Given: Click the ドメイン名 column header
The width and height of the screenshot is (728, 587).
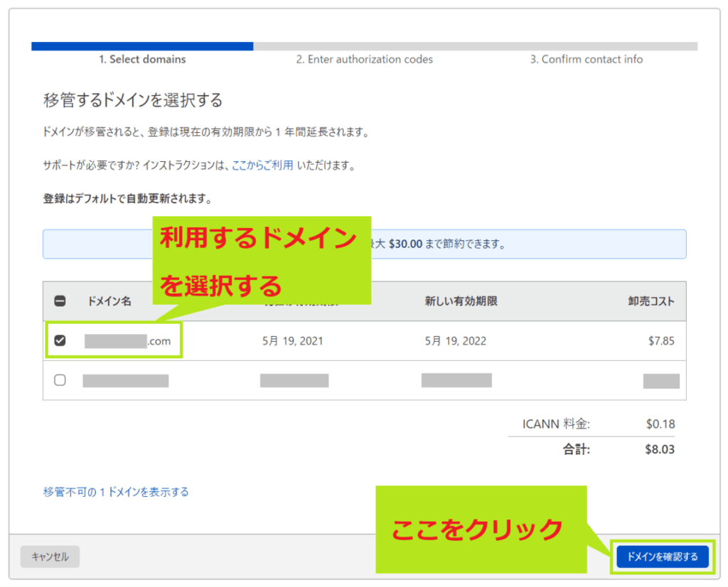Looking at the screenshot, I should 108,300.
